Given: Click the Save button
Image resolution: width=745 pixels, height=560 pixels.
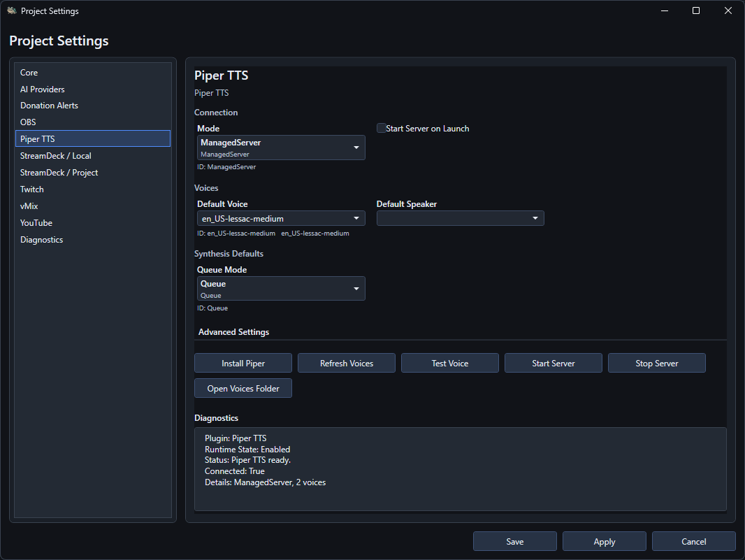Looking at the screenshot, I should pyautogui.click(x=514, y=541).
